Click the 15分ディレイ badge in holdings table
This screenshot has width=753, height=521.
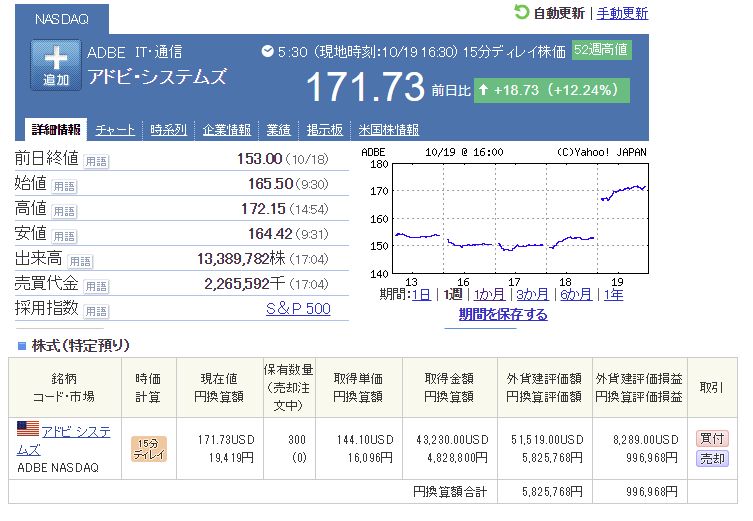[149, 448]
